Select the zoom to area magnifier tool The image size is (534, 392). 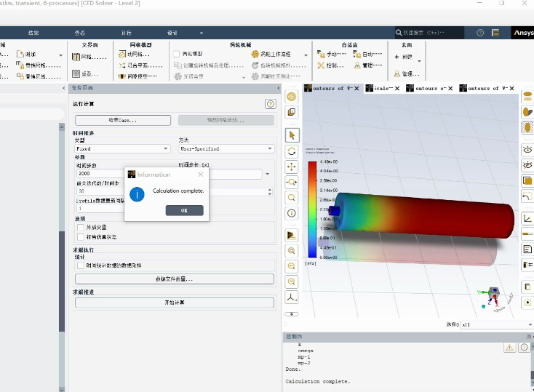coord(292,198)
